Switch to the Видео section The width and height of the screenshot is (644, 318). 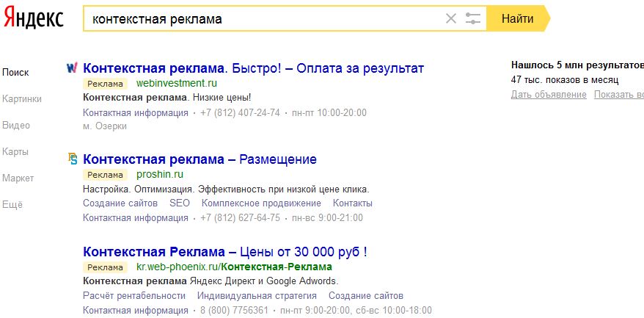pyautogui.click(x=16, y=126)
